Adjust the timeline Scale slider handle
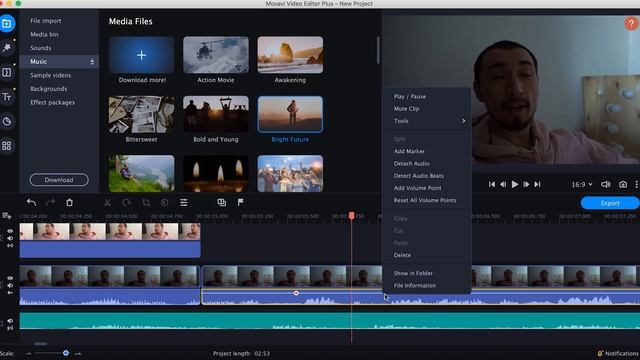The width and height of the screenshot is (640, 360). [x=66, y=353]
